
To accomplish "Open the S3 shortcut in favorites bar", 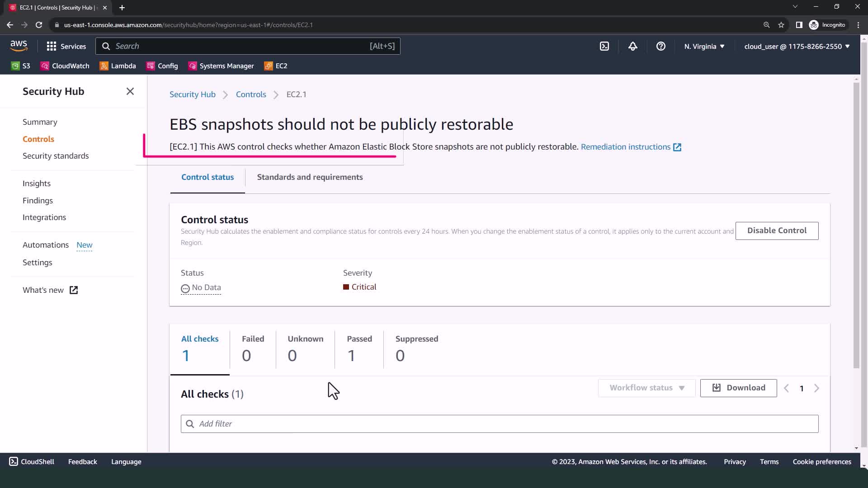I will click(21, 66).
